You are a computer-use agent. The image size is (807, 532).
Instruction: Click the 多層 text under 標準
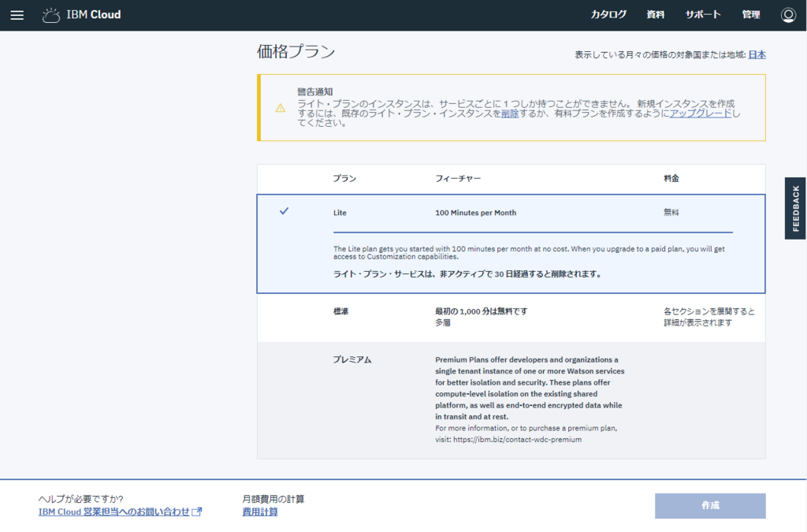443,322
